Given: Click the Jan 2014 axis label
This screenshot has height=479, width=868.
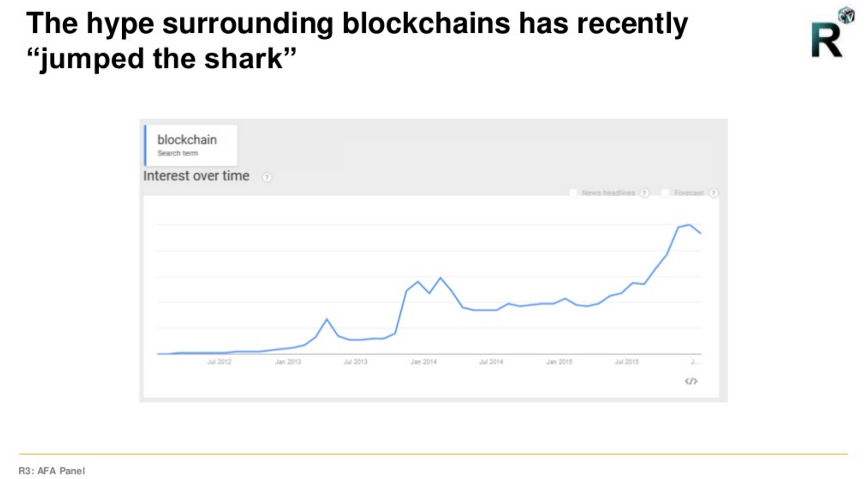Looking at the screenshot, I should [x=424, y=362].
